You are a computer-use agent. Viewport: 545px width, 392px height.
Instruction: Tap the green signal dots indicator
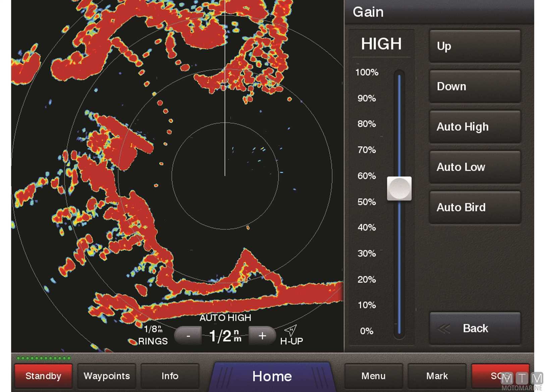pyautogui.click(x=44, y=358)
